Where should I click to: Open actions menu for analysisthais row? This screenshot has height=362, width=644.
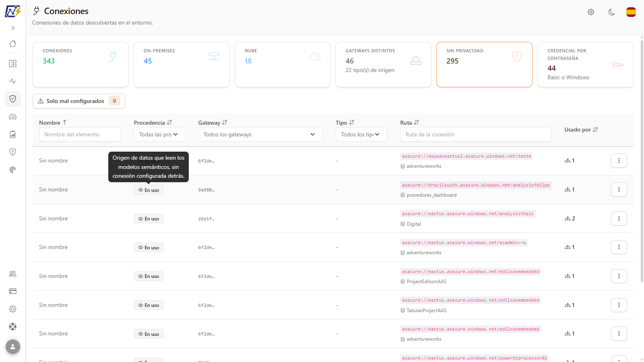coord(619,218)
